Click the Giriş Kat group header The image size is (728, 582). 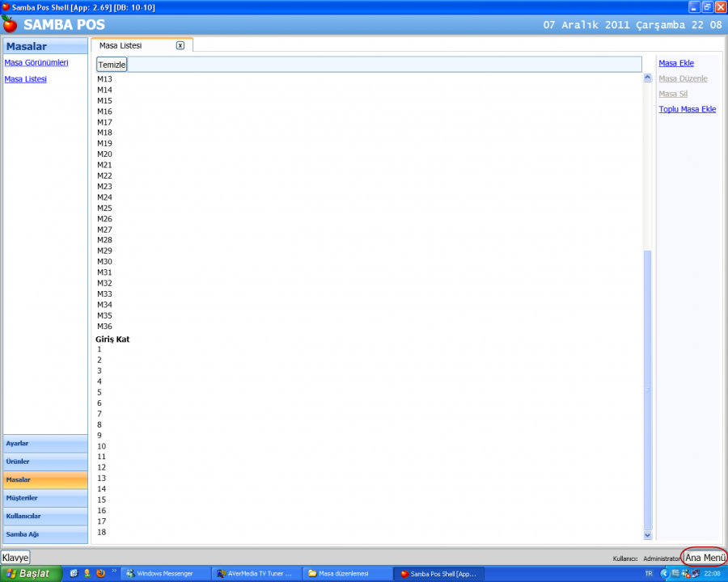[112, 339]
